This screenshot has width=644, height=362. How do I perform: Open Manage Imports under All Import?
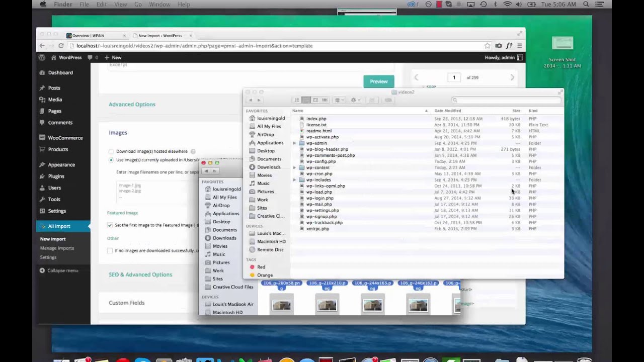(x=57, y=248)
